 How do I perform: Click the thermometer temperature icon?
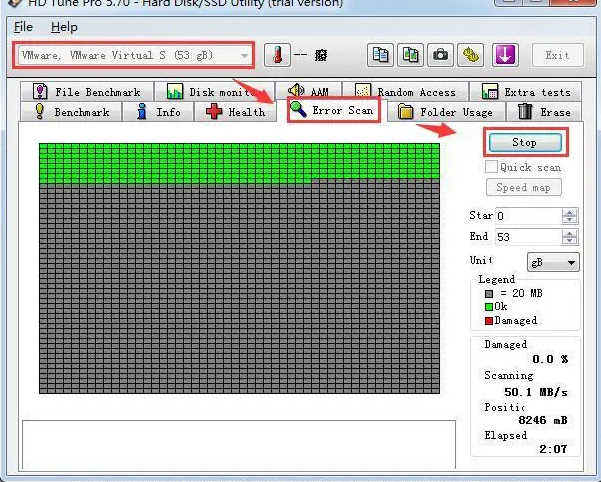[x=275, y=55]
